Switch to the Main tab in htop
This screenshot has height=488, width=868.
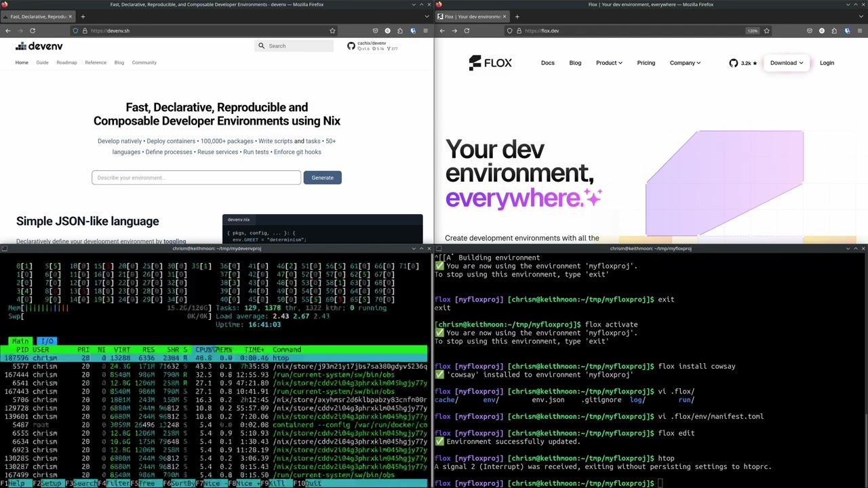tap(20, 341)
